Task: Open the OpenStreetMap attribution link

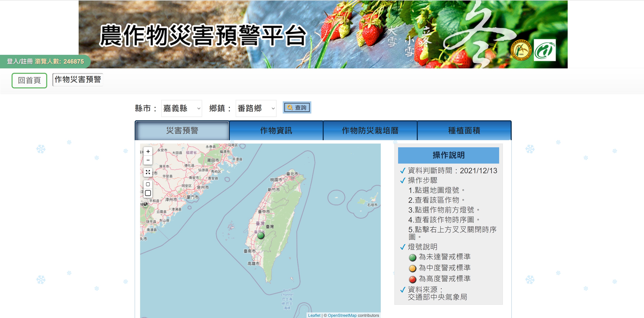Action: 342,315
